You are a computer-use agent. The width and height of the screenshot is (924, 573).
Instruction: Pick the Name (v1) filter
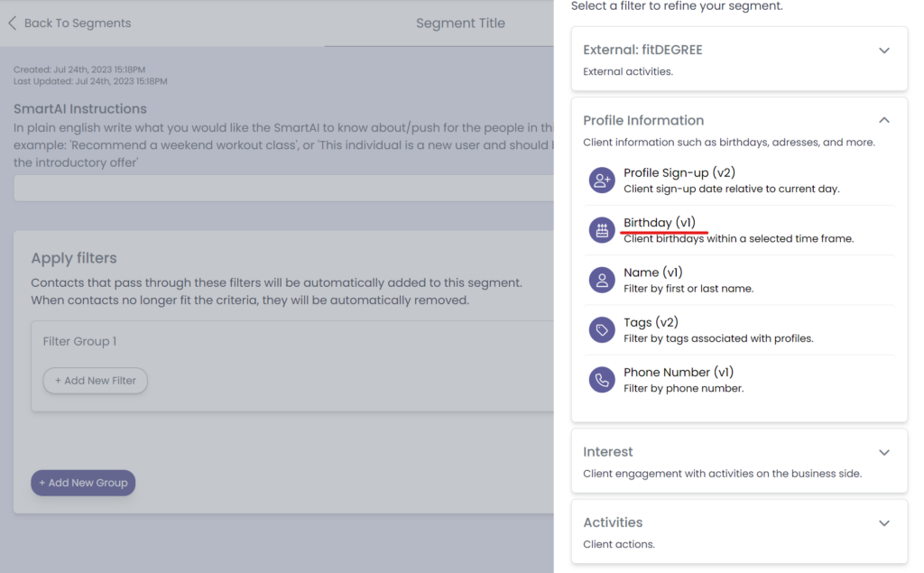pos(652,273)
